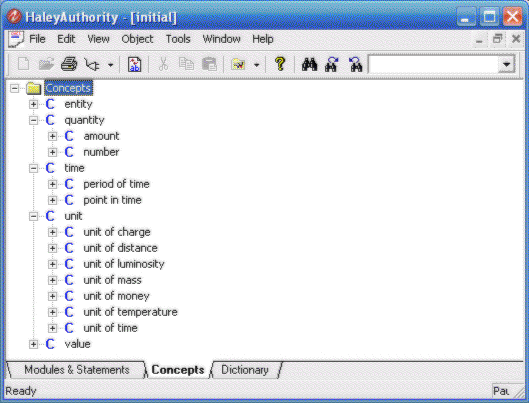Screen dimensions: 529x403
Task: Click the binoculars Find icon
Action: tap(309, 64)
